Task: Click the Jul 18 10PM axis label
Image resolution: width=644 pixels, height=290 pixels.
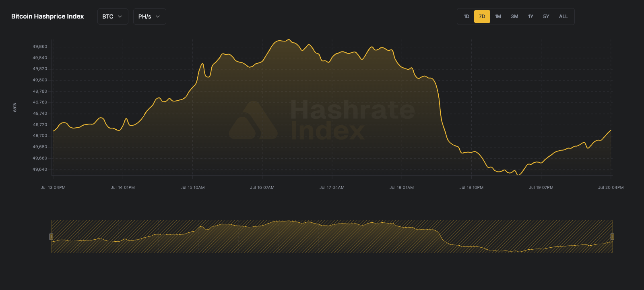Action: pos(471,188)
